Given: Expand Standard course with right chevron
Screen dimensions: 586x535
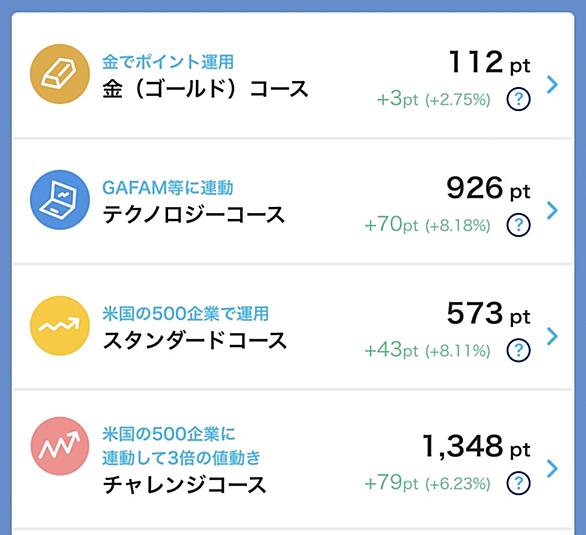Looking at the screenshot, I should pyautogui.click(x=552, y=336).
